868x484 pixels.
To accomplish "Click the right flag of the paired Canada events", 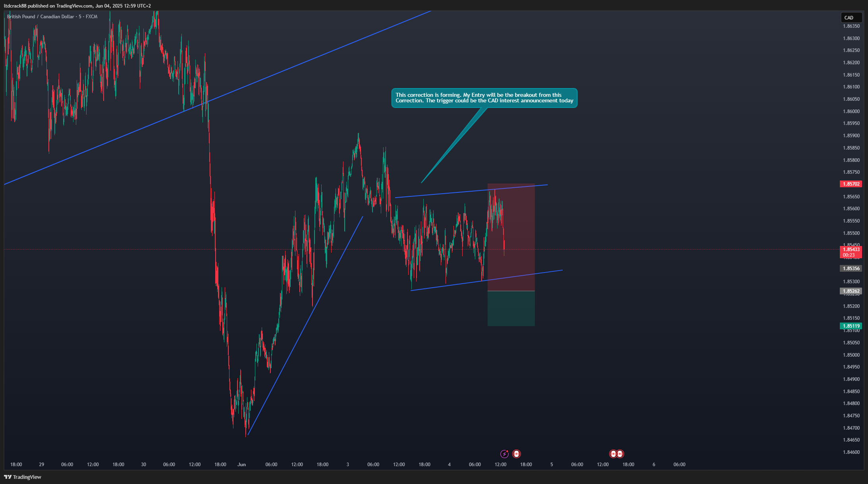I will tap(620, 454).
